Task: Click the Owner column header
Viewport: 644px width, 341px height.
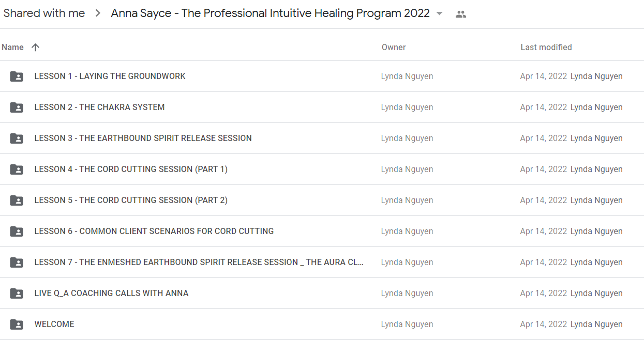Action: (394, 48)
